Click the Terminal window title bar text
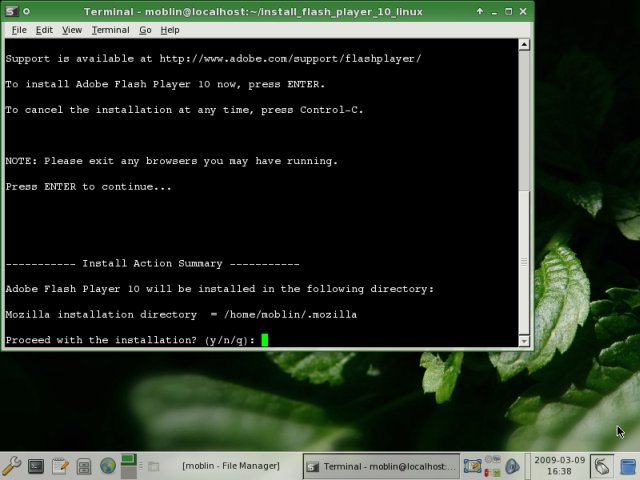The height and width of the screenshot is (480, 640). pos(253,11)
